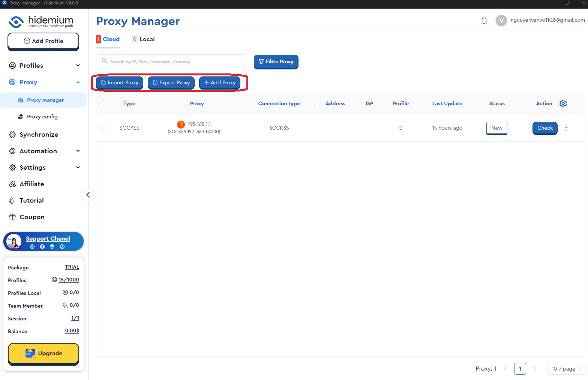Image resolution: width=588 pixels, height=380 pixels.
Task: Select all proxies with header checkbox
Action: [x=102, y=103]
